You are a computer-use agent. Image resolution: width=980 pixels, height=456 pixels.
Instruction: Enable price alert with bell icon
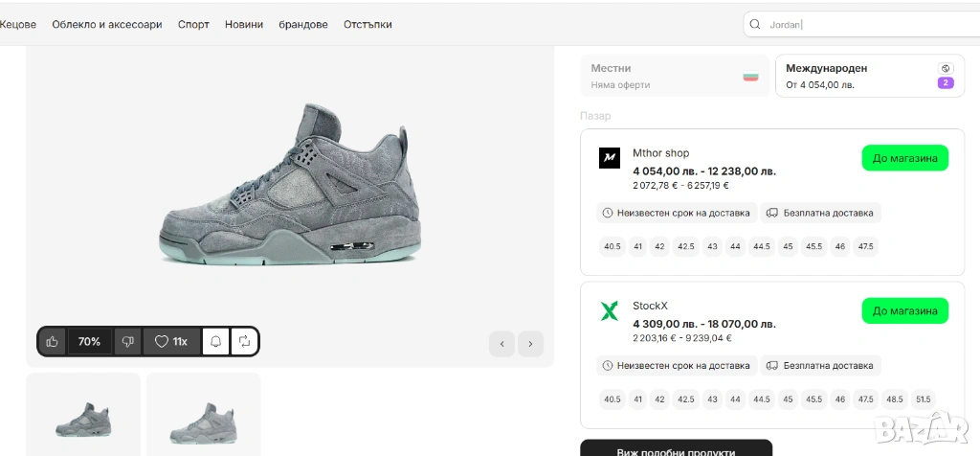point(216,341)
